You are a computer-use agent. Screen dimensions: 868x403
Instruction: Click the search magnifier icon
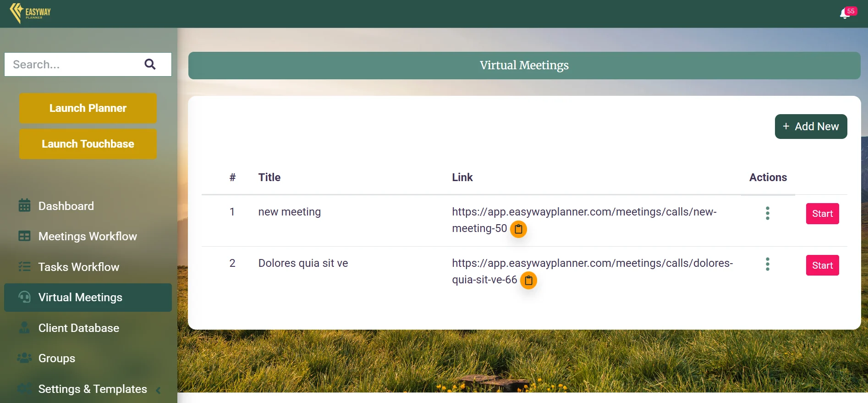tap(150, 65)
